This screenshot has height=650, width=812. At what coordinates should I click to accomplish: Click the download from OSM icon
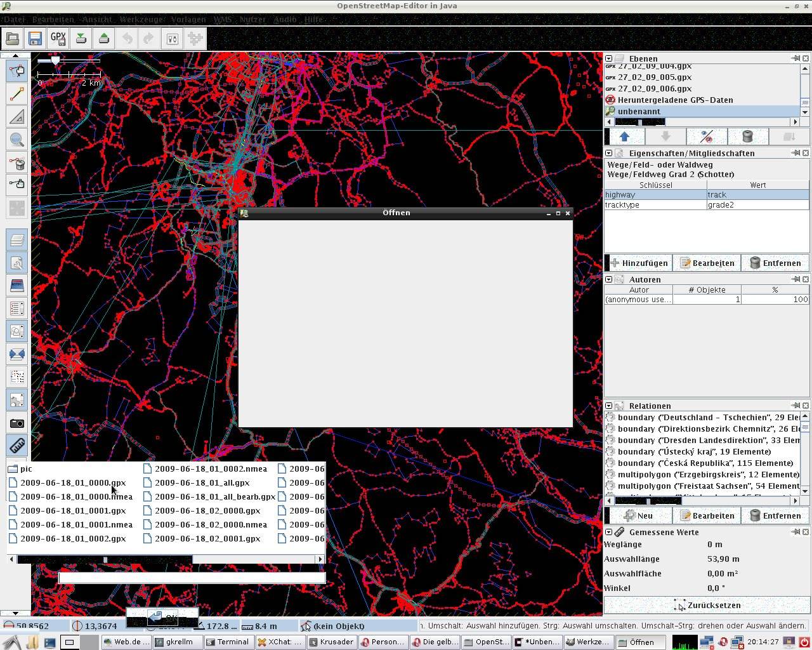pyautogui.click(x=81, y=39)
